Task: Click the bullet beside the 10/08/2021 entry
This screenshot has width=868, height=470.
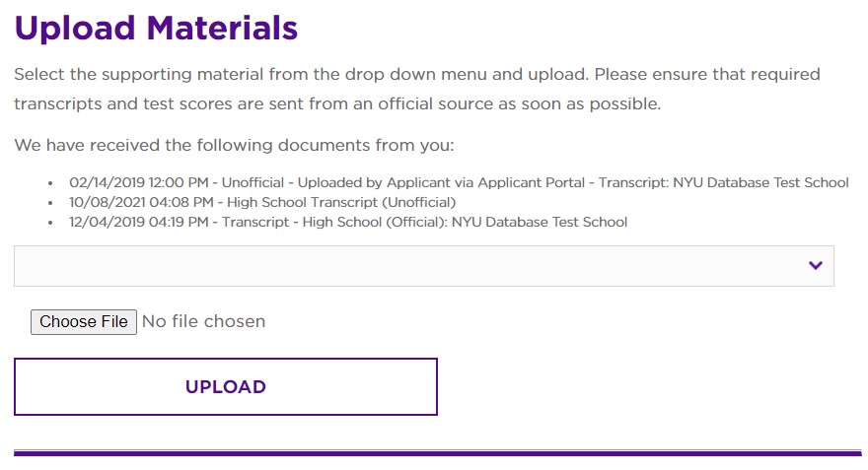Action: pos(50,203)
